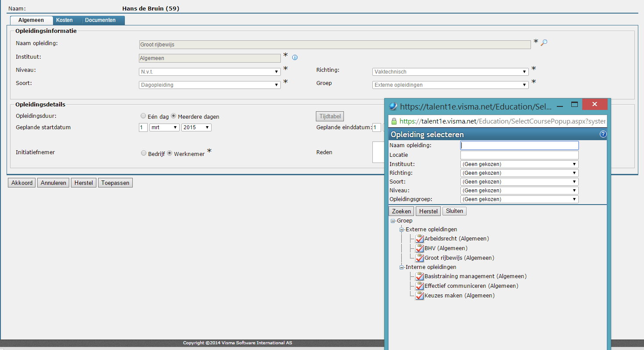Open the start date year dropdown 2015
This screenshot has width=644, height=350.
(196, 127)
